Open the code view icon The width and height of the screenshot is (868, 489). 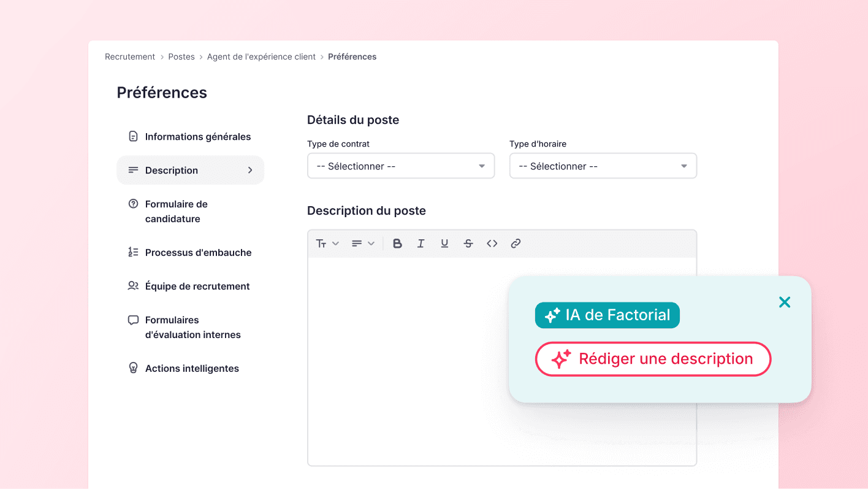click(492, 243)
